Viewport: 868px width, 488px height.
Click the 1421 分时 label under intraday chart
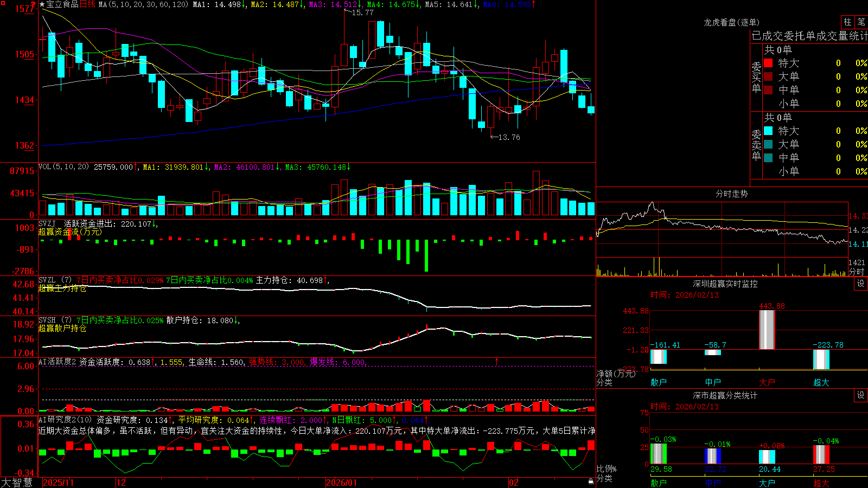point(857,267)
